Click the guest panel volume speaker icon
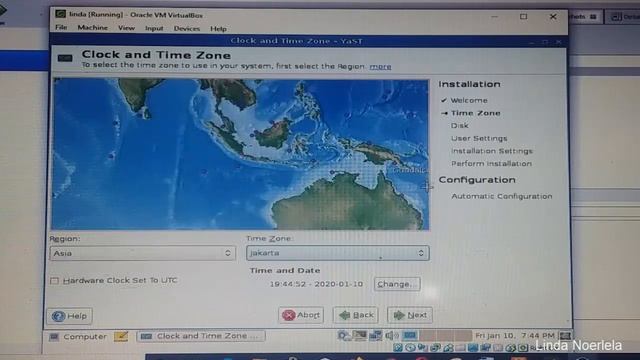This screenshot has width=640, height=360. click(391, 336)
